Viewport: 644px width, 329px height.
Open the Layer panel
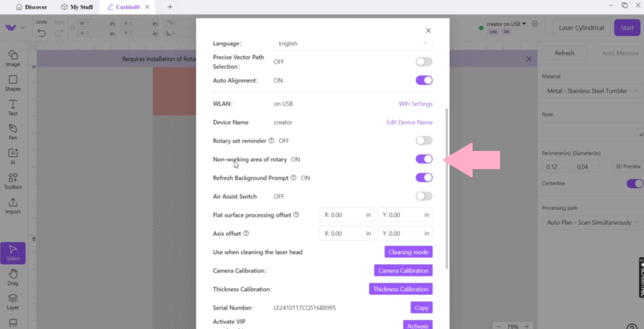point(13,301)
